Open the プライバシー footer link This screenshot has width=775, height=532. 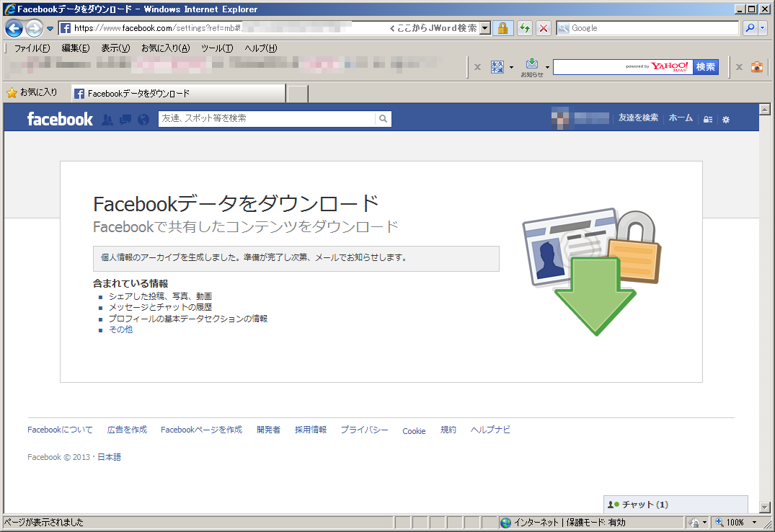point(364,430)
